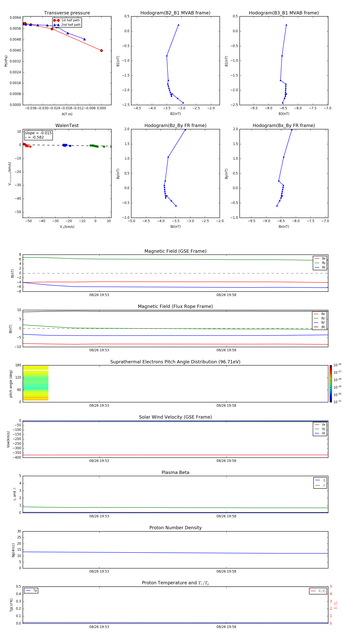The image size is (351, 644).
Task: Click the "Hodogram(Bz_By FR frame)" title
Action: (x=175, y=125)
